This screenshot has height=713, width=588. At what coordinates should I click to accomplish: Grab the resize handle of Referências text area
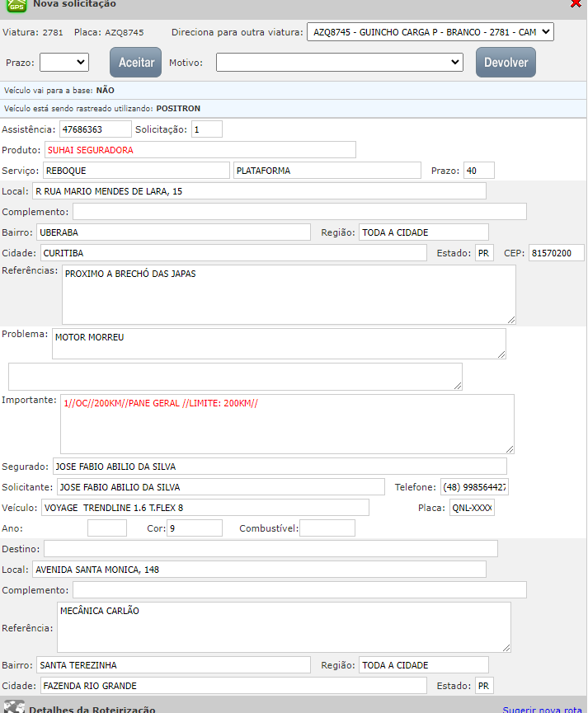pyautogui.click(x=511, y=320)
